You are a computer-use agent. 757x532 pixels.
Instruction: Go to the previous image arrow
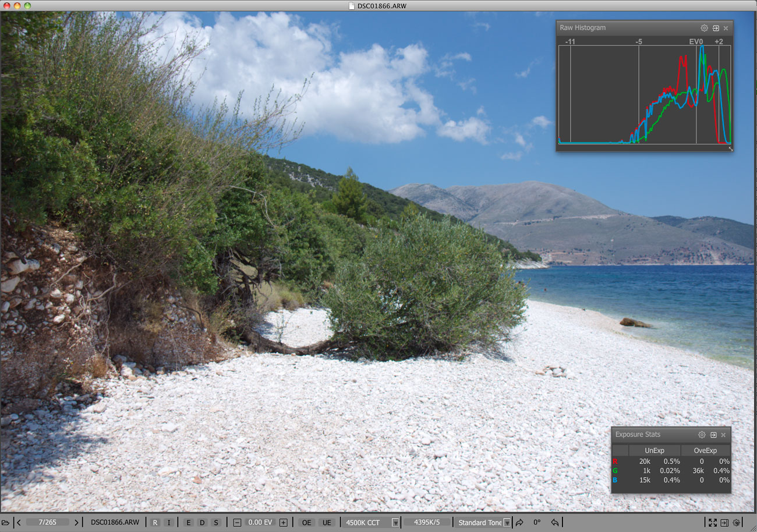pos(19,522)
